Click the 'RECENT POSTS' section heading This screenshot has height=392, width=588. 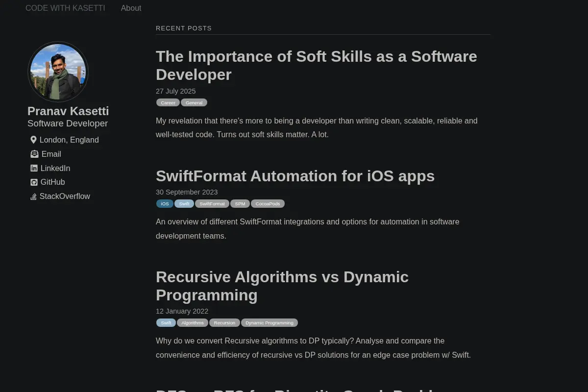coord(184,28)
